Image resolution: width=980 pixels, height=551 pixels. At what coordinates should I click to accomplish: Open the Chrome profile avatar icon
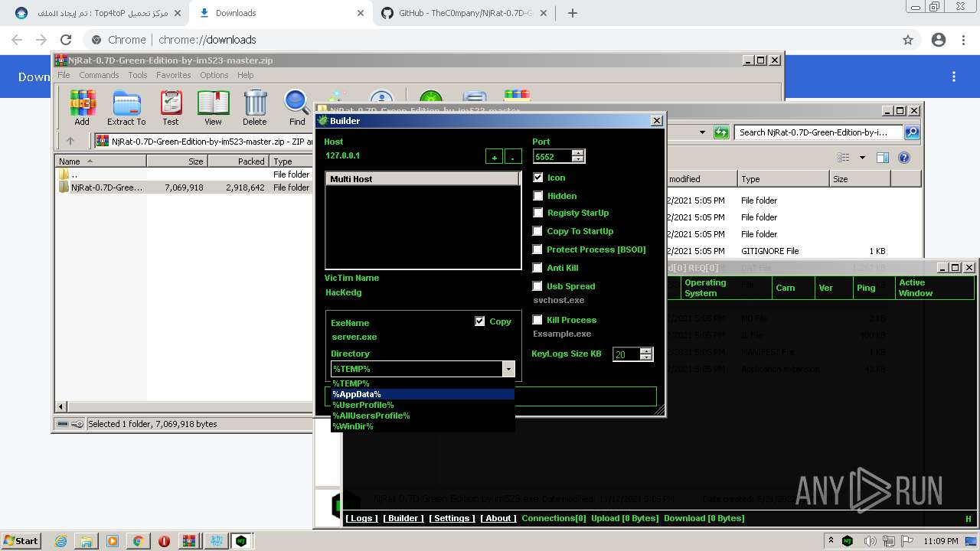[939, 40]
